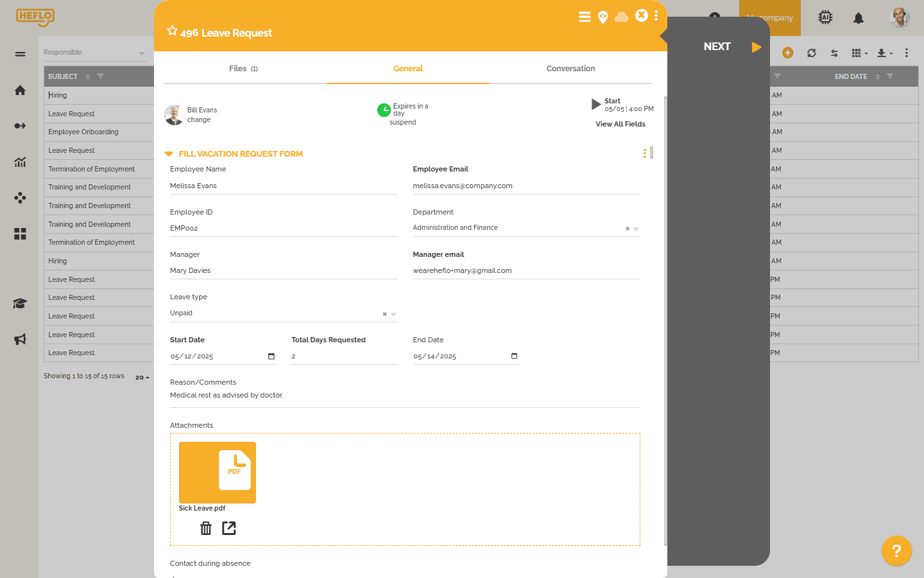Click the swap/transfer icon in the toolbar

click(834, 53)
